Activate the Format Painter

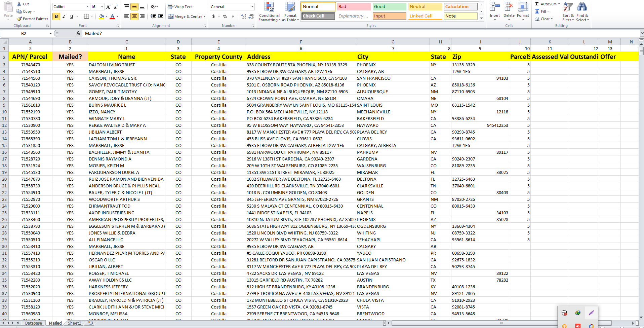pos(32,19)
